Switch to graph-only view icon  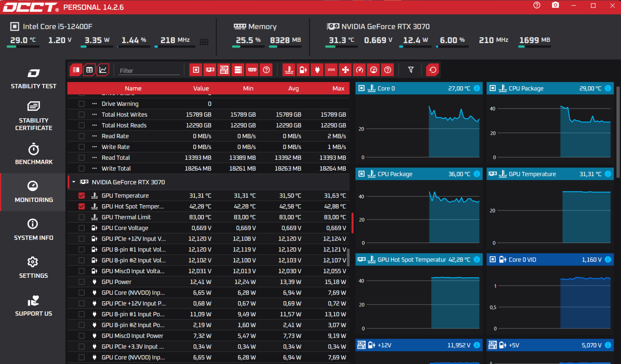point(103,70)
